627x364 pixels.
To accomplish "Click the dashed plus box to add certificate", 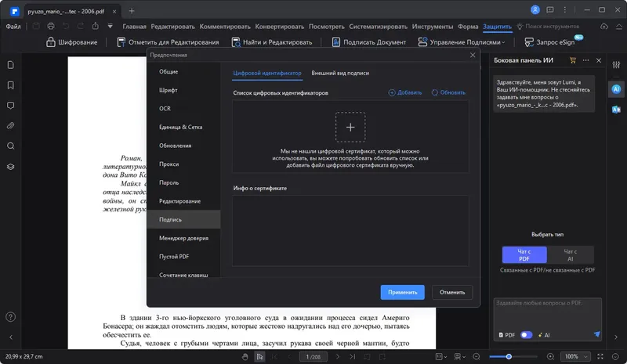I will [350, 127].
